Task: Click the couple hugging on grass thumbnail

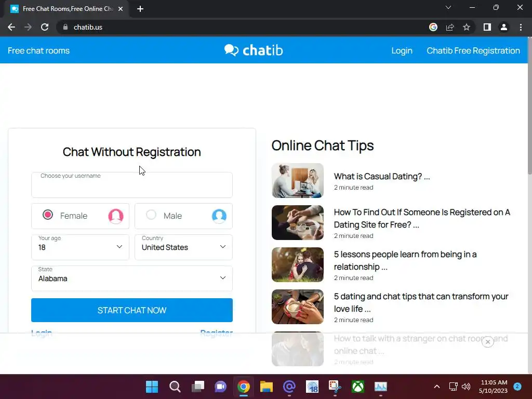Action: (298, 264)
